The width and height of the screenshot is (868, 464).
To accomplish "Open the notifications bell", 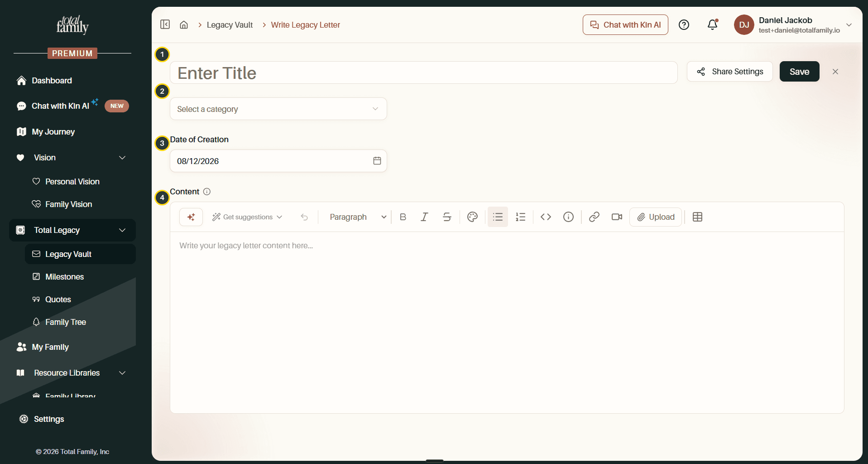I will [x=713, y=25].
